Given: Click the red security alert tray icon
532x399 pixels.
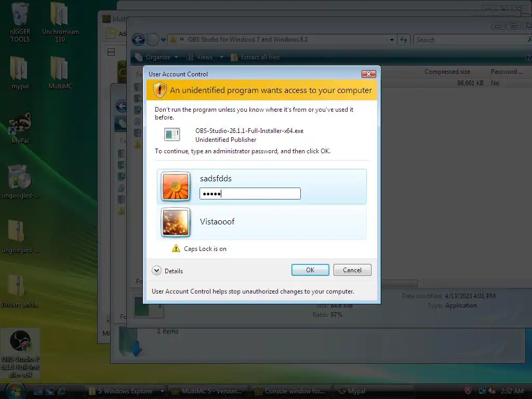Looking at the screenshot, I should 468,391.
